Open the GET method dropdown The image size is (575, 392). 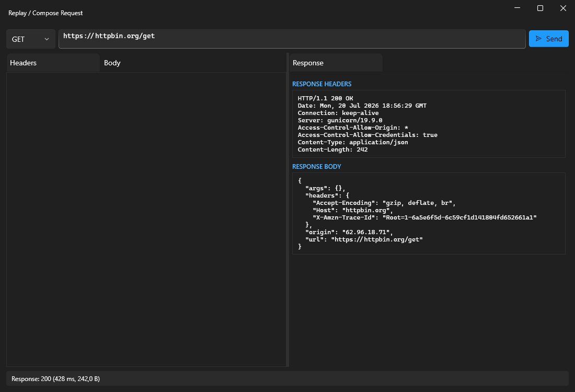pyautogui.click(x=31, y=39)
